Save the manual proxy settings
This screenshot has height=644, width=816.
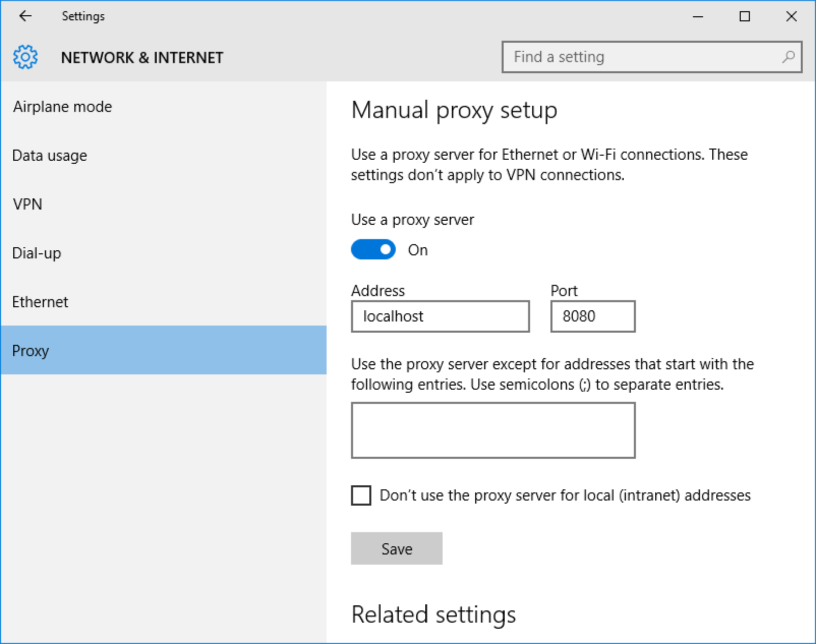[x=397, y=548]
